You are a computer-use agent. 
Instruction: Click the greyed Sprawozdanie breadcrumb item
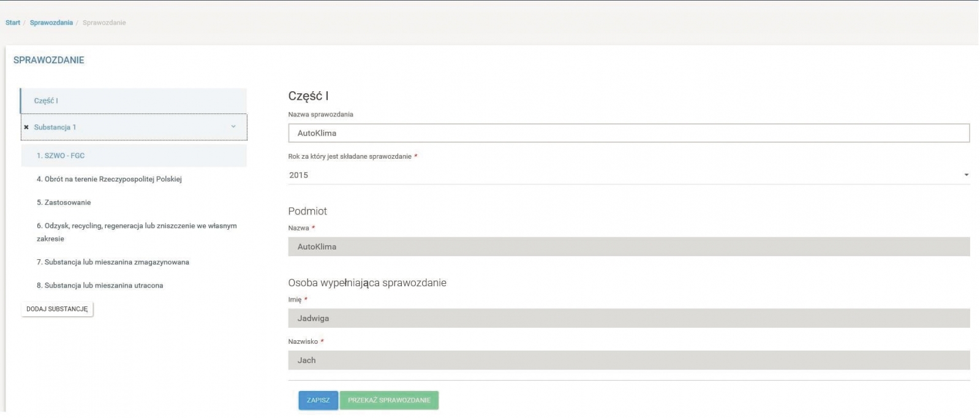tap(104, 23)
